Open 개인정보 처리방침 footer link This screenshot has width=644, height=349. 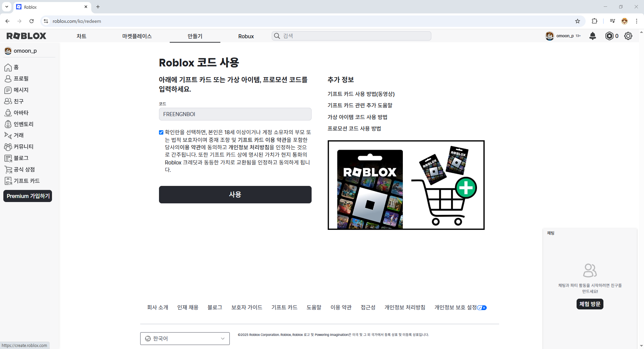tap(405, 307)
